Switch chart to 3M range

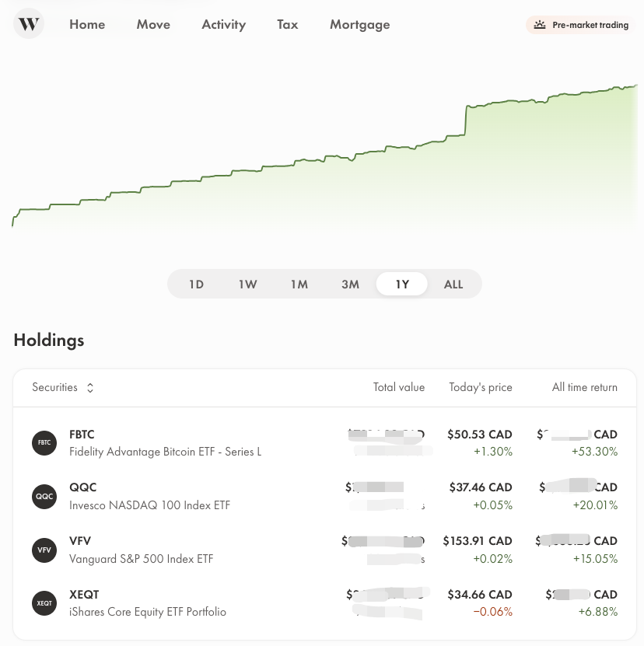point(351,285)
